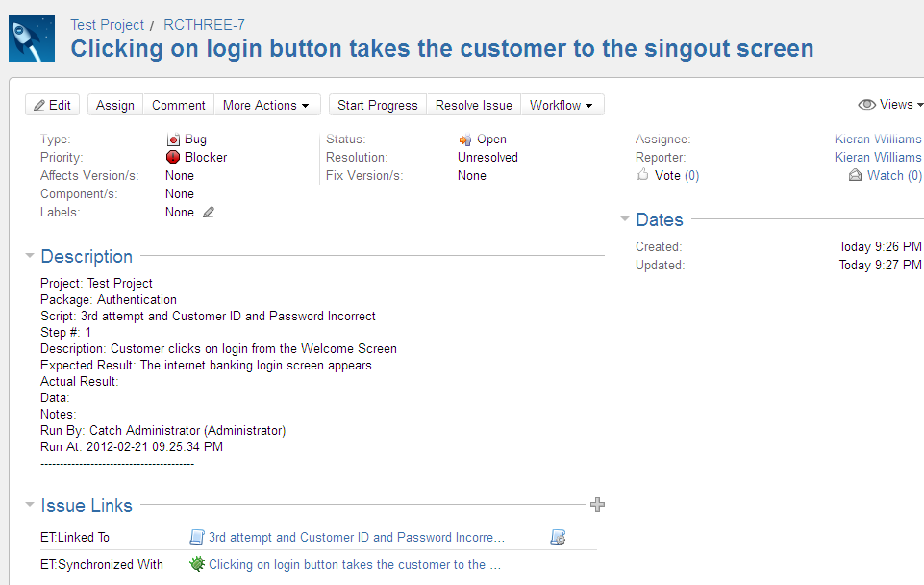Click the eye Views icon
The image size is (924, 585).
coord(866,105)
